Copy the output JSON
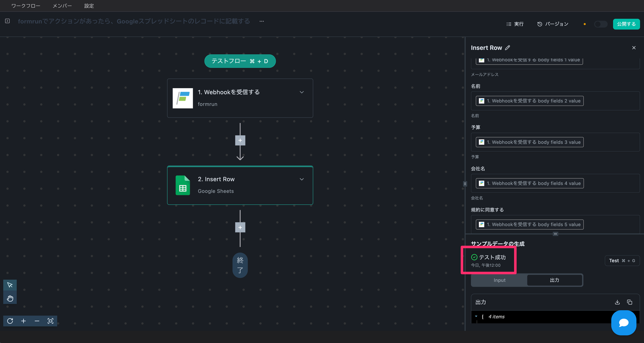This screenshot has width=644, height=343. coord(630,302)
